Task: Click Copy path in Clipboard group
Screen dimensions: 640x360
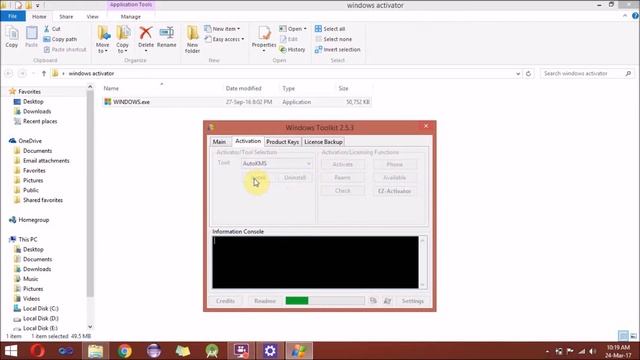Action: (60, 39)
